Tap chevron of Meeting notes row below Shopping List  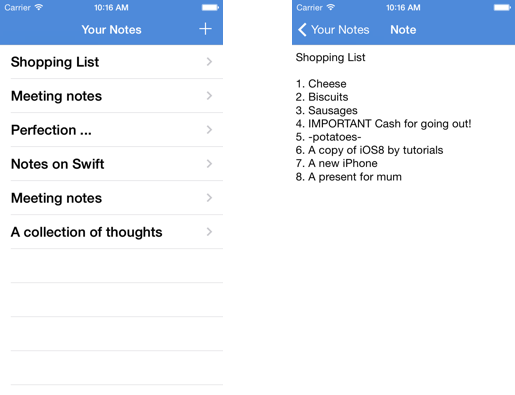coord(209,96)
